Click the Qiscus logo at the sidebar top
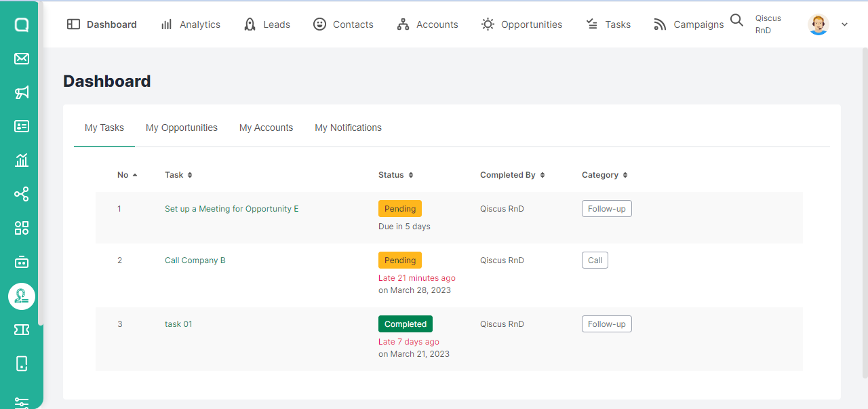This screenshot has width=868, height=409. 21,24
